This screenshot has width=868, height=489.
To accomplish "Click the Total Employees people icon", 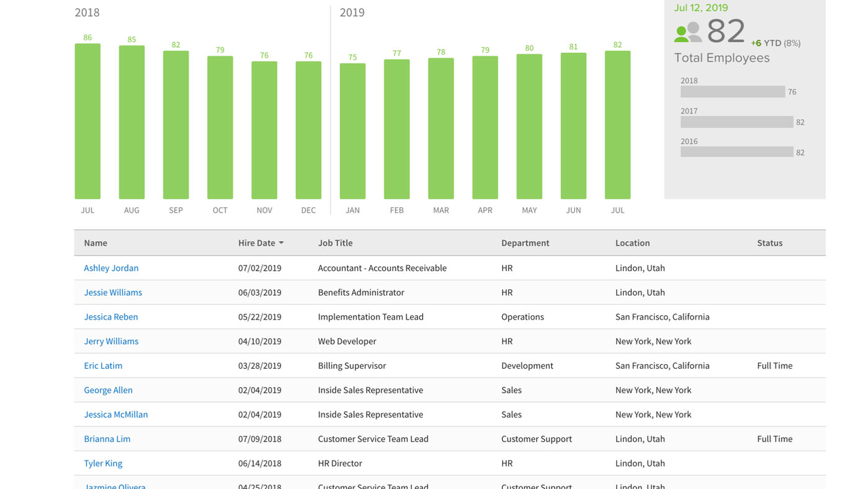I will (x=687, y=32).
